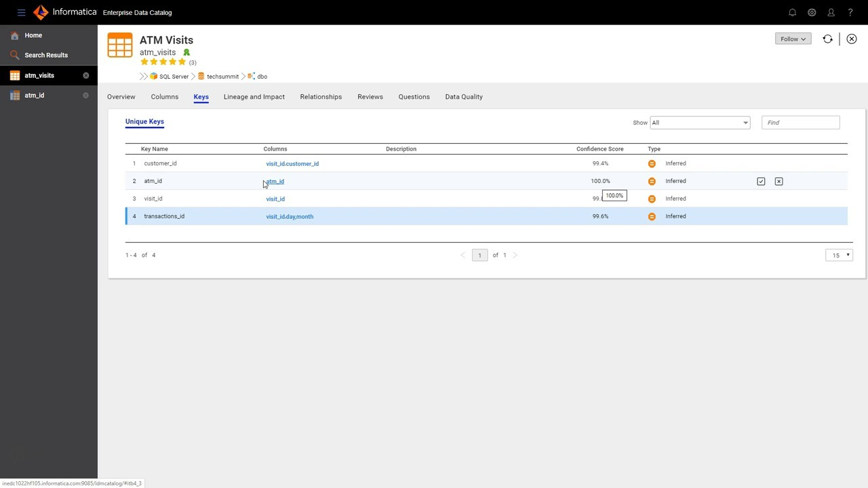Open the settings gear menu

[x=812, y=12]
